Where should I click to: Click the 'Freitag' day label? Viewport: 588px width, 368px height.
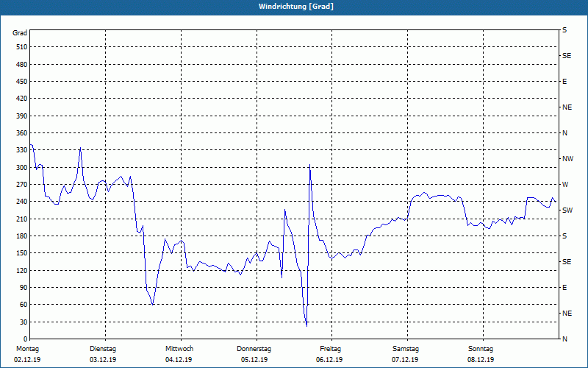pos(330,349)
